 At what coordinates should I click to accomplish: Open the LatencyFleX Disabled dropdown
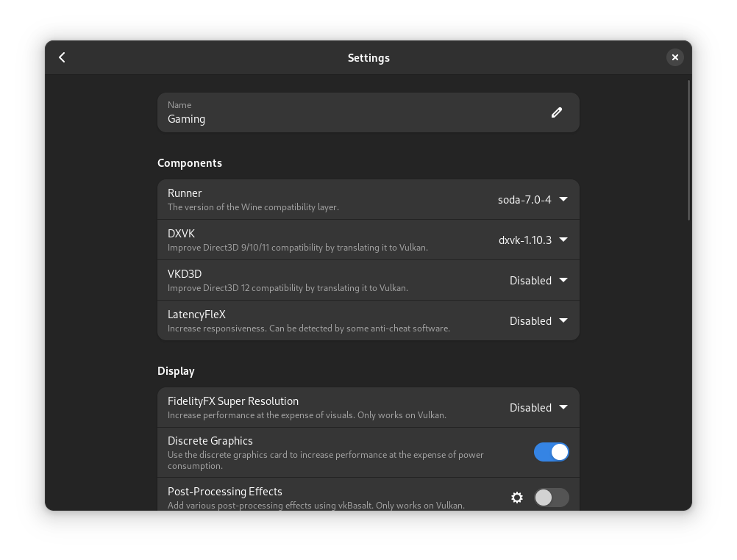pos(538,321)
